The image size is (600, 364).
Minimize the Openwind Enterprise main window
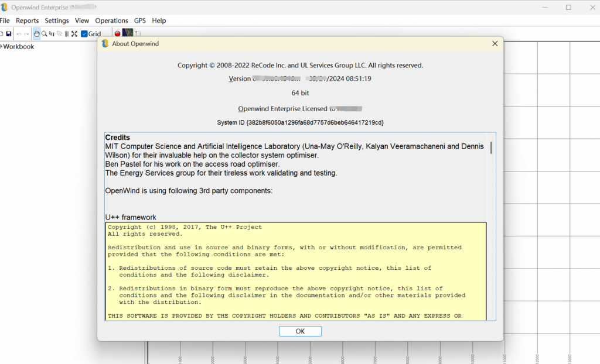point(545,7)
